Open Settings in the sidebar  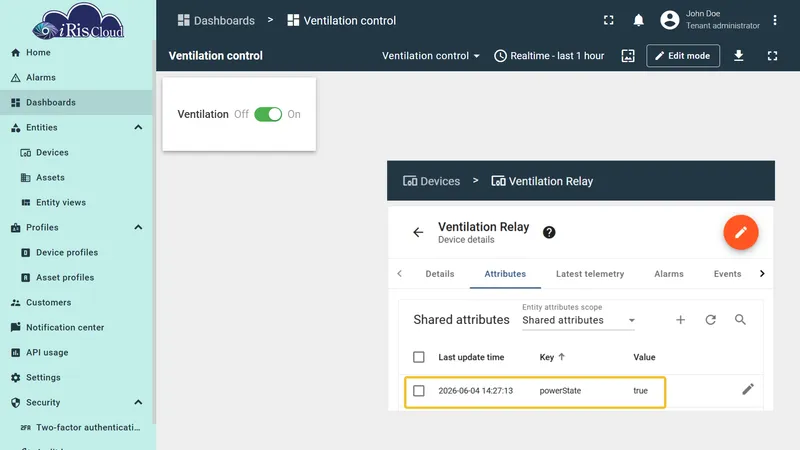(77, 378)
